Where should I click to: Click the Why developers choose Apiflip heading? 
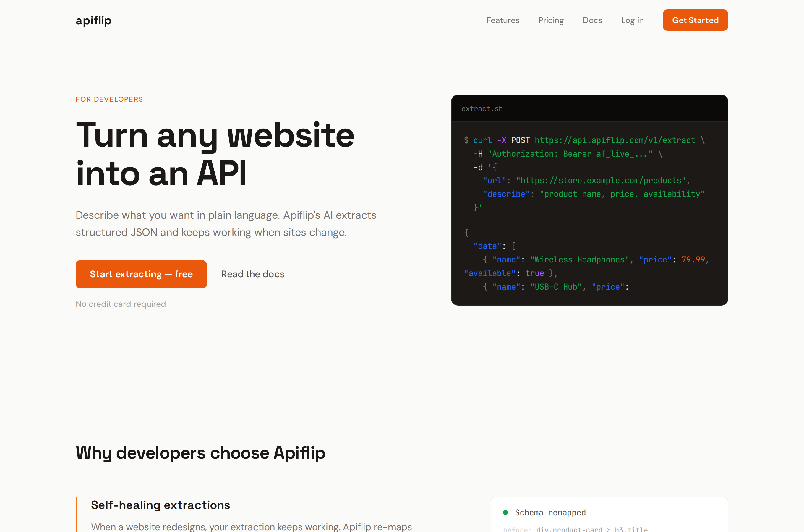point(200,453)
